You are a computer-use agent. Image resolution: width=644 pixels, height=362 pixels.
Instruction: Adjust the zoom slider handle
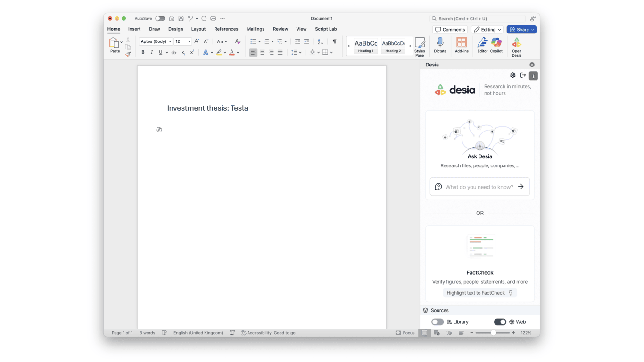pos(493,333)
